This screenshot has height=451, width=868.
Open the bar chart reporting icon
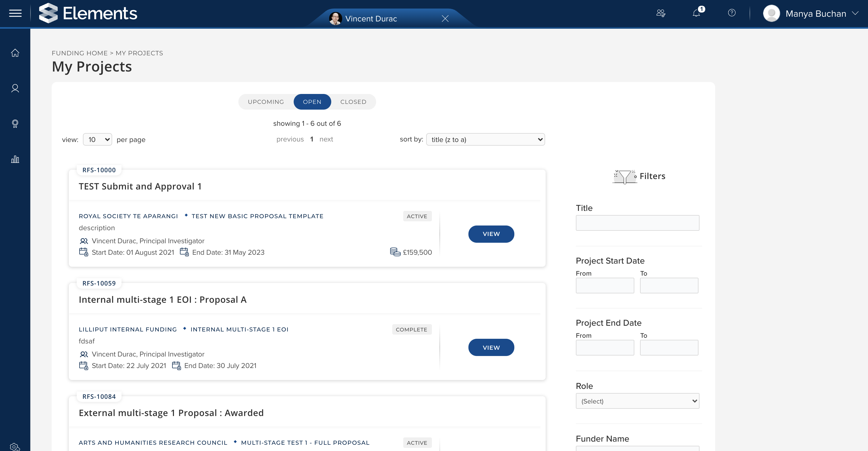pyautogui.click(x=15, y=159)
